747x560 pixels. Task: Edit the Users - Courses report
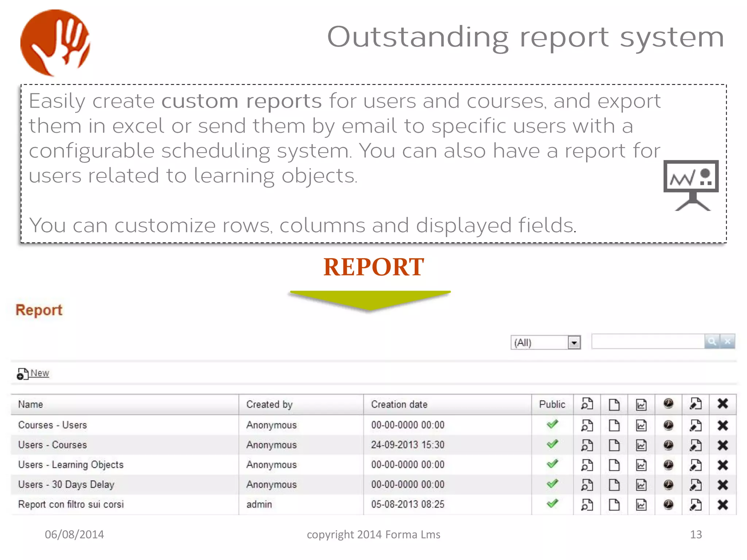point(696,445)
